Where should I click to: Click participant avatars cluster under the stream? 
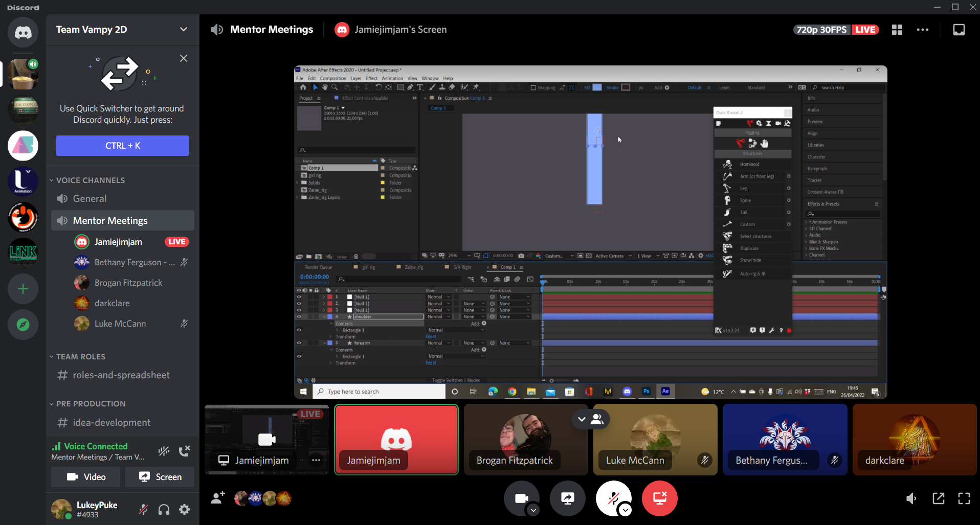click(x=263, y=498)
